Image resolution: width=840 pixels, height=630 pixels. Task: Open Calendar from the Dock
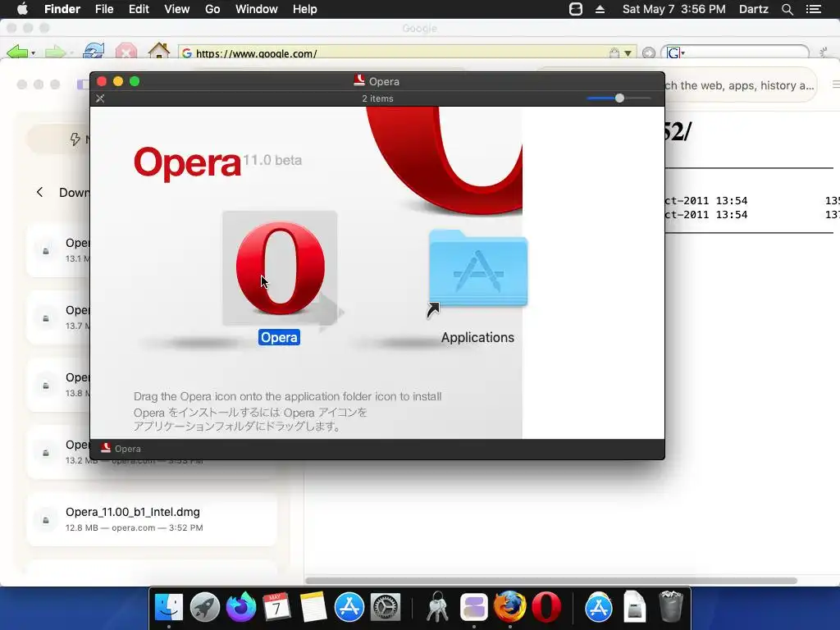(x=276, y=608)
